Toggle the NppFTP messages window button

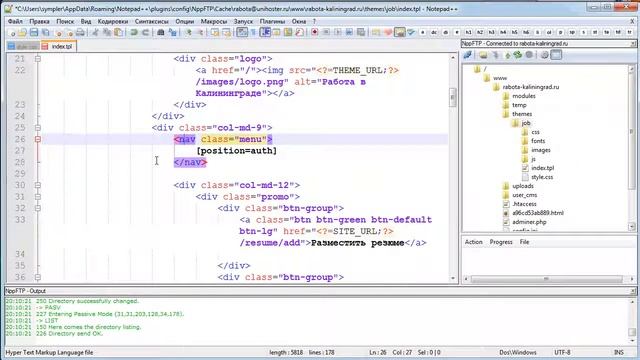click(x=556, y=55)
